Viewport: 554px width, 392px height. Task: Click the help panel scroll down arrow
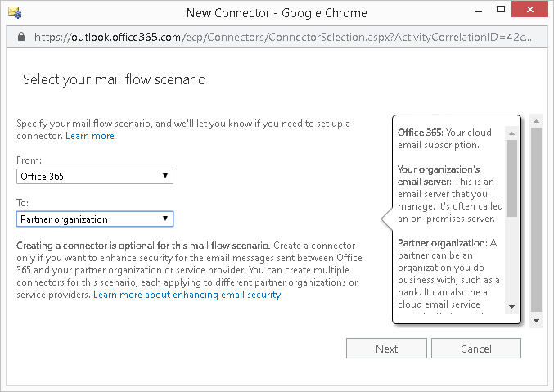511,307
